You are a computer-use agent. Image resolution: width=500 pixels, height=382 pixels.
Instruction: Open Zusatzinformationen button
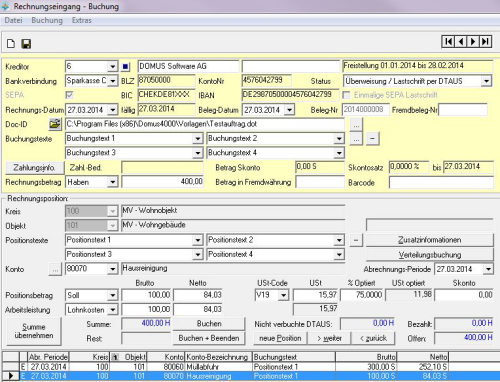point(429,240)
